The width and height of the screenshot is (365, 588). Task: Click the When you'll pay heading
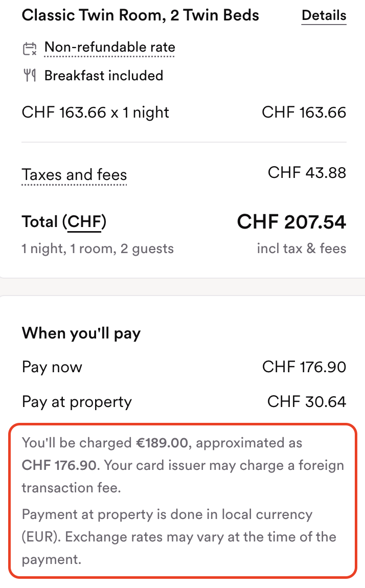[81, 333]
